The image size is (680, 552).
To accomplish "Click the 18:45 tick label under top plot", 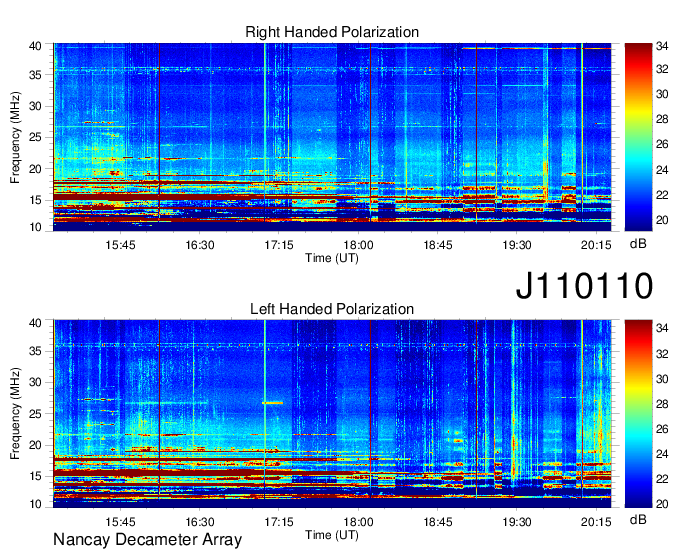I will [x=438, y=245].
